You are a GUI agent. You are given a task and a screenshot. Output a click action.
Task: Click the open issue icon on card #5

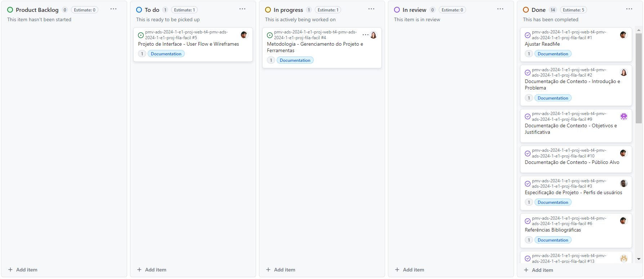click(x=141, y=35)
